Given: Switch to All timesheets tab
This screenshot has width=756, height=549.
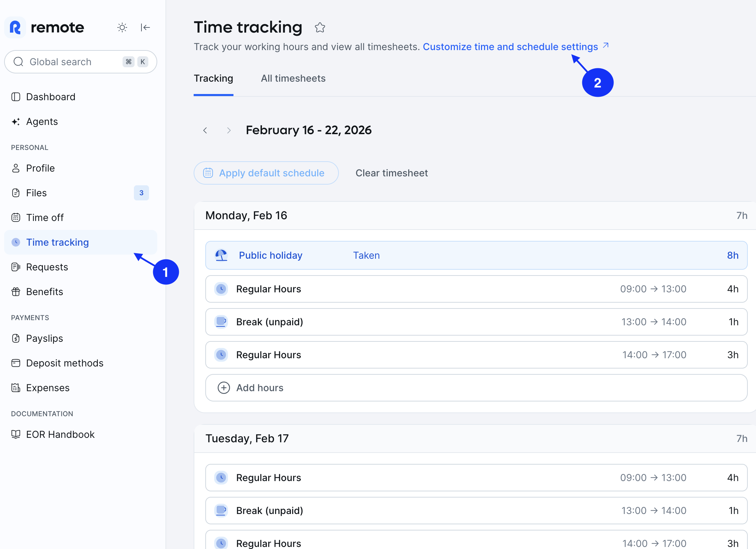Looking at the screenshot, I should [293, 79].
